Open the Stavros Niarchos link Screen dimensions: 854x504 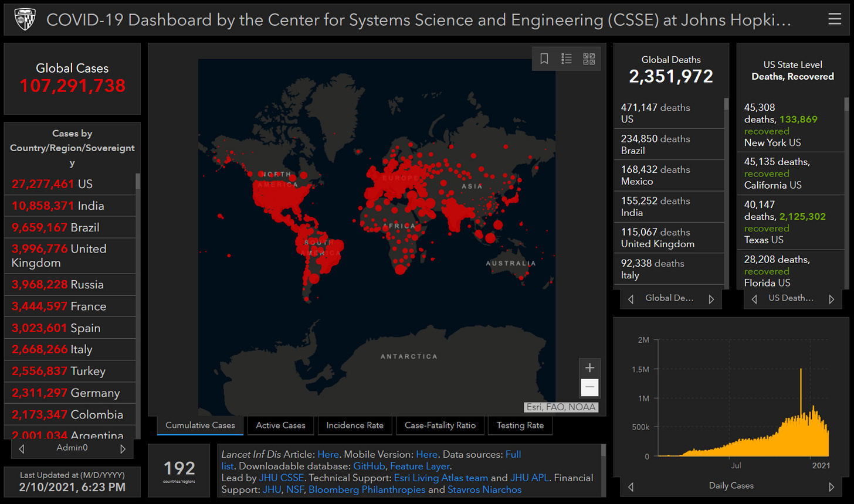pos(484,489)
